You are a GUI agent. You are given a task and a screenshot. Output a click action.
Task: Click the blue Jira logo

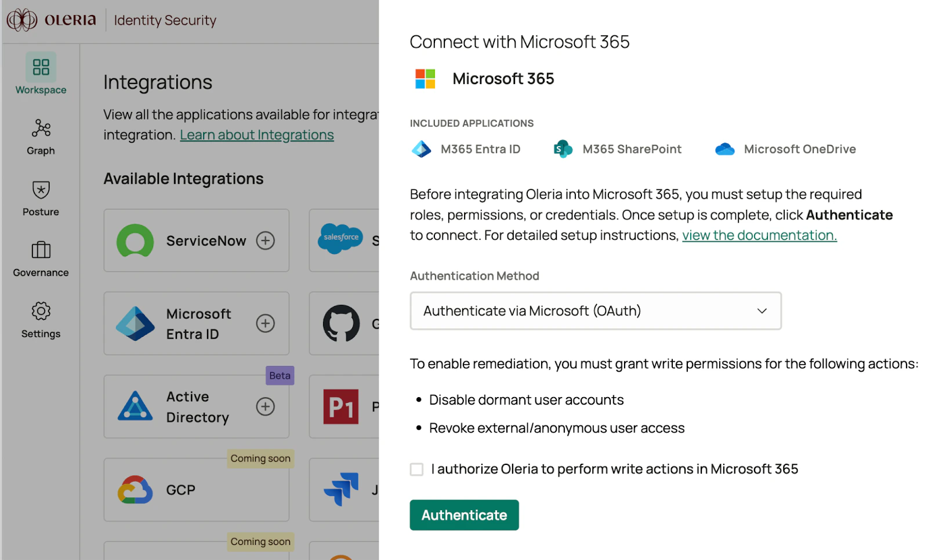341,489
